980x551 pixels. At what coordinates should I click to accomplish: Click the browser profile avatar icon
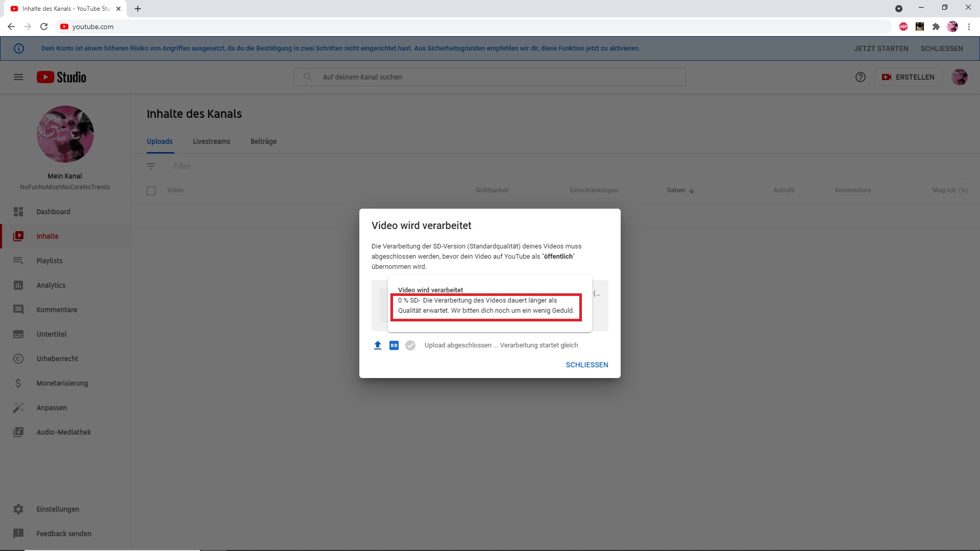click(x=952, y=27)
